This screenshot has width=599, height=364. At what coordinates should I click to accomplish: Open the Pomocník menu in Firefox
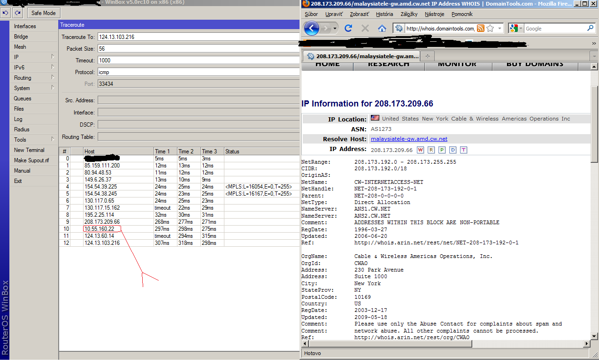pyautogui.click(x=462, y=15)
